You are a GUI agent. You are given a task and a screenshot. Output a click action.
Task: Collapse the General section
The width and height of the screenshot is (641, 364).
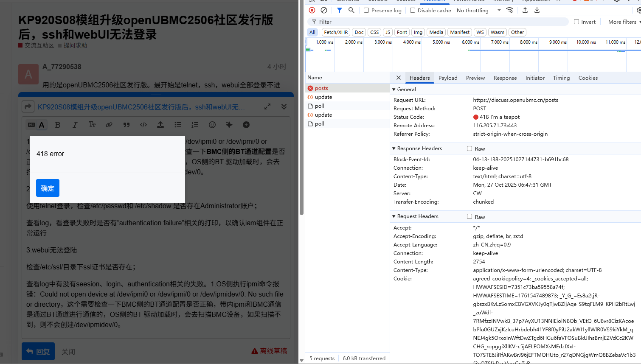tap(394, 90)
